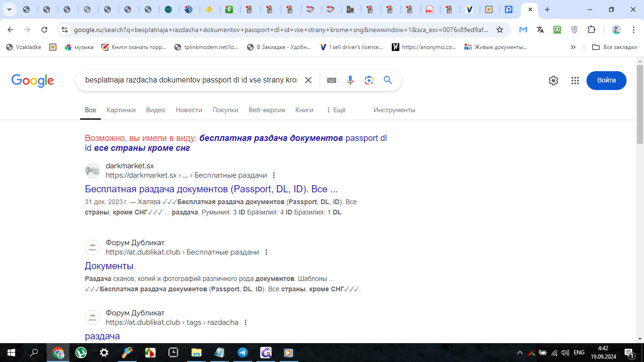Open Google settings gear icon
The width and height of the screenshot is (644, 362).
point(553,81)
